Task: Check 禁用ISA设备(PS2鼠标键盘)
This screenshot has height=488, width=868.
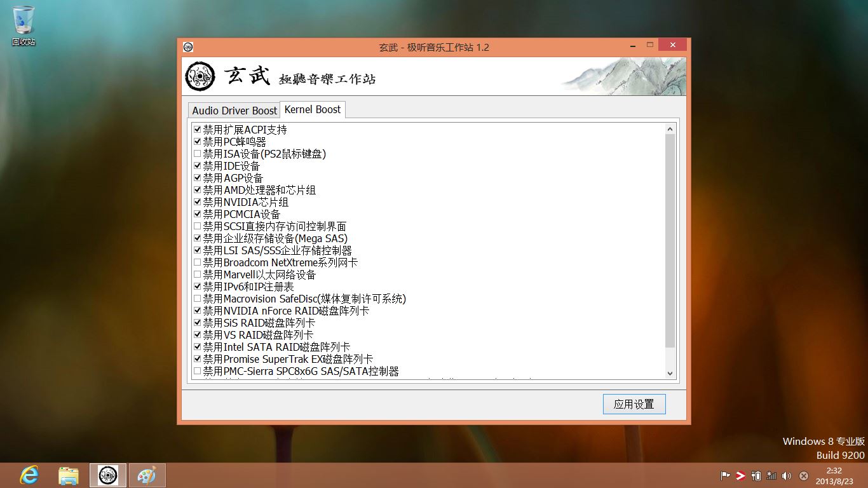Action: [198, 154]
